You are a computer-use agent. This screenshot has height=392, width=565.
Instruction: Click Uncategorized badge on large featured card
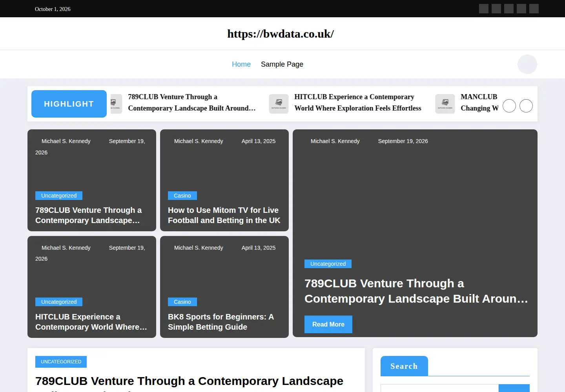[x=328, y=264]
